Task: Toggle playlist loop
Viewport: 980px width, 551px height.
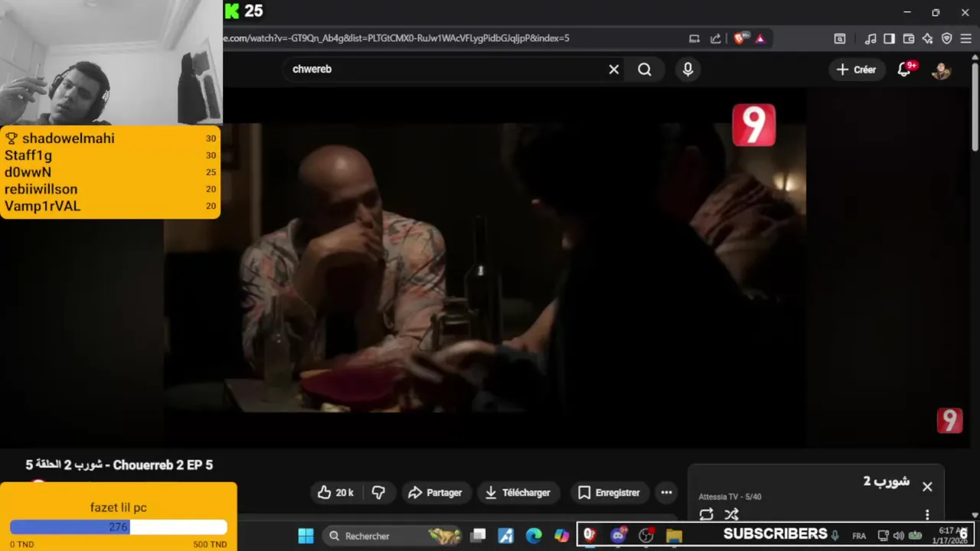Action: [x=706, y=515]
